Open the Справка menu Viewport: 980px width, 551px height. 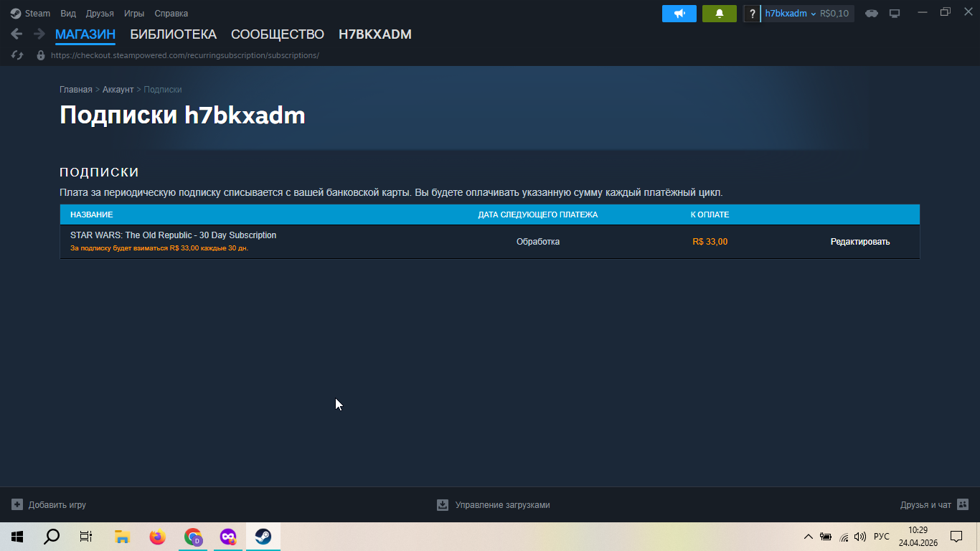(x=171, y=14)
